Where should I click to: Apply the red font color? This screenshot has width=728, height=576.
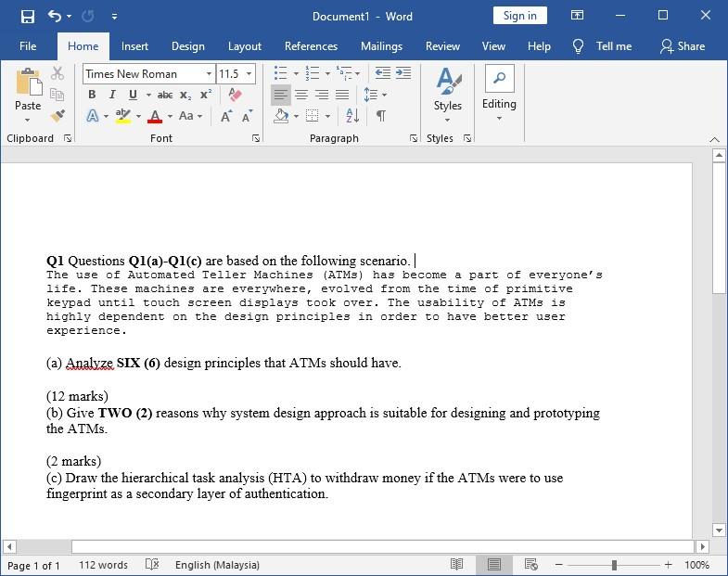[x=155, y=116]
